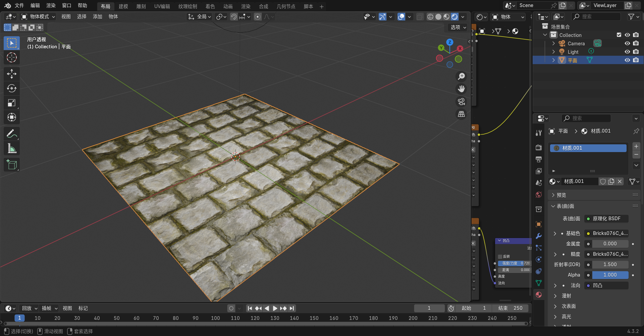This screenshot has height=336, width=644.
Task: Disable Light object in renders
Action: click(636, 52)
